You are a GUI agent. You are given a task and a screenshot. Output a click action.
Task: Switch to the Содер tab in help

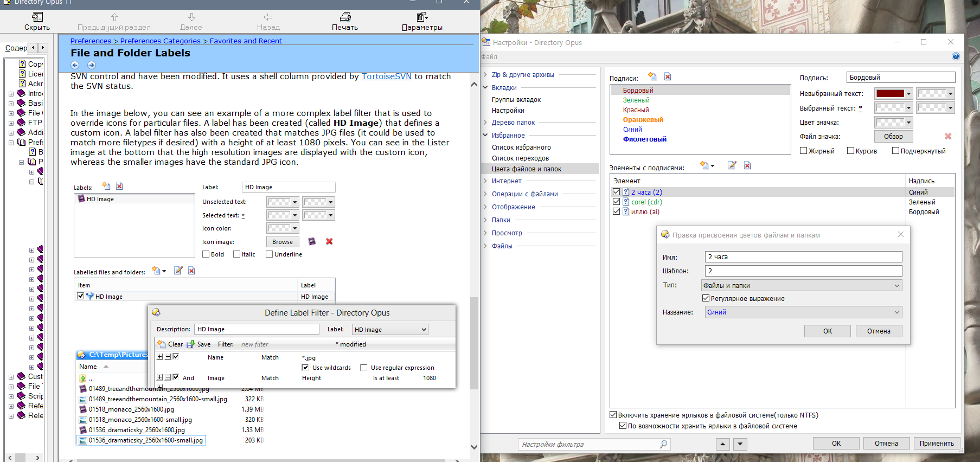point(16,48)
